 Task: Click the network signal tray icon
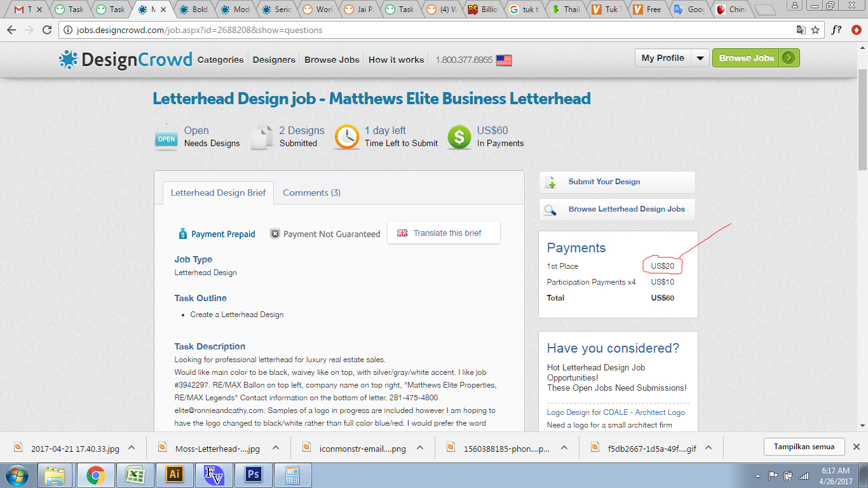804,475
